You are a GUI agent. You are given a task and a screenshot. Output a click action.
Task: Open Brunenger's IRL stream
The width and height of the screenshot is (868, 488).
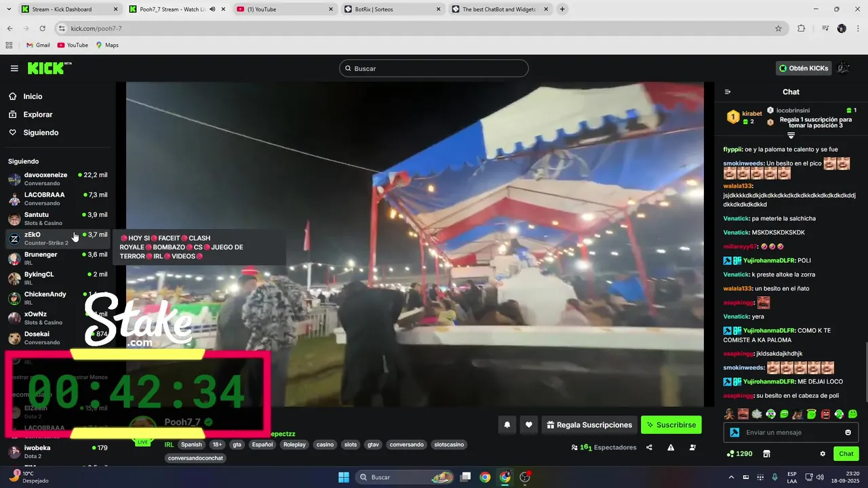tap(58, 258)
